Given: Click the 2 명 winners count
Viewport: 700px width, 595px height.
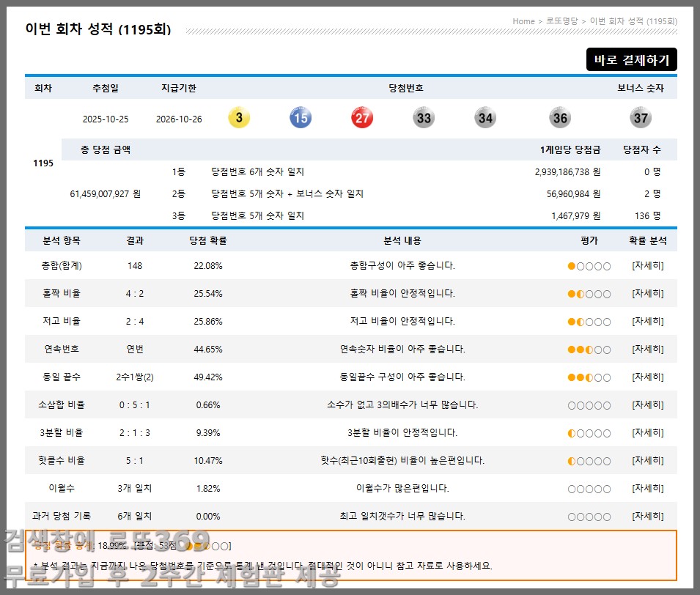Looking at the screenshot, I should pos(652,193).
